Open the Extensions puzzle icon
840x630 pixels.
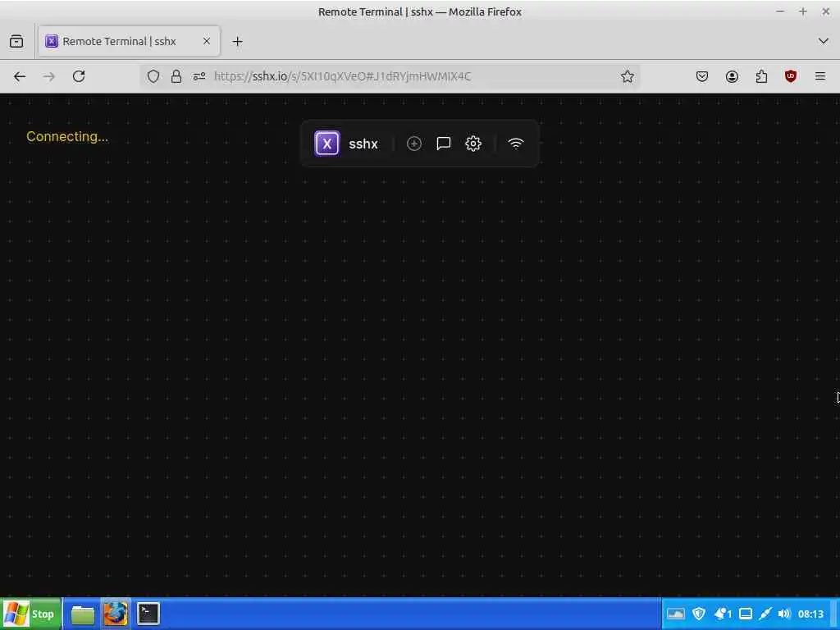point(761,76)
